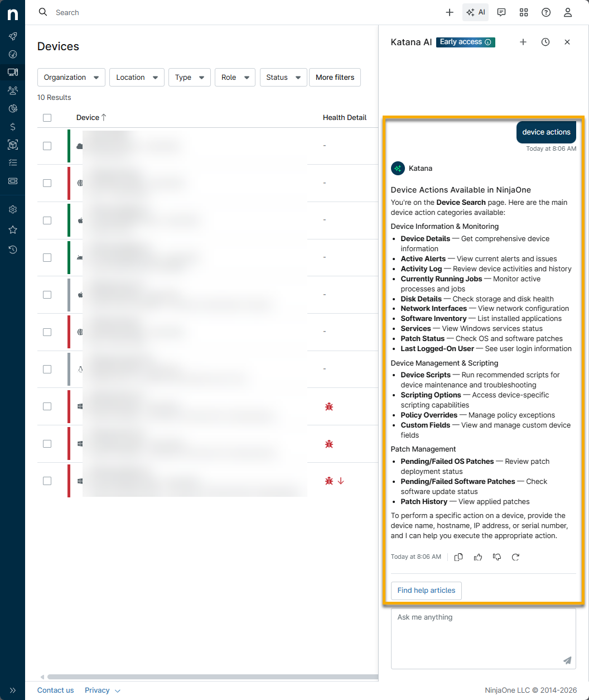Open Favorites star icon in sidebar
This screenshot has height=700, width=589.
pos(13,229)
